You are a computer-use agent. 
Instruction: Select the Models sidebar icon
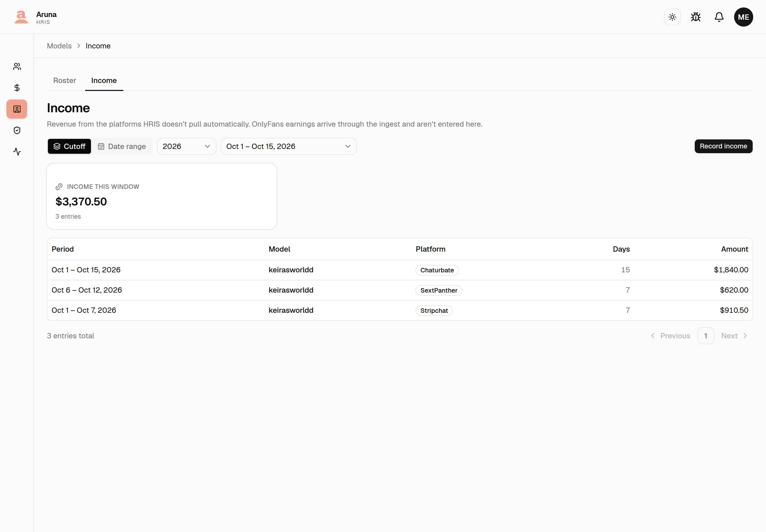pyautogui.click(x=17, y=109)
